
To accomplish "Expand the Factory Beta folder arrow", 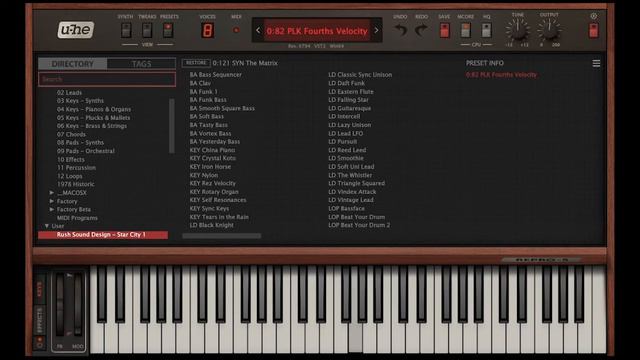I will [x=52, y=209].
